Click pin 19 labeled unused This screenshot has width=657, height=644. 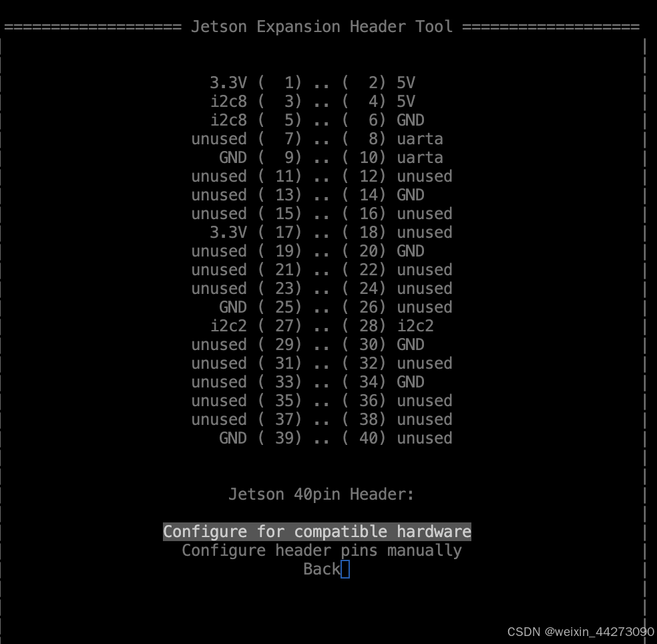tap(246, 251)
